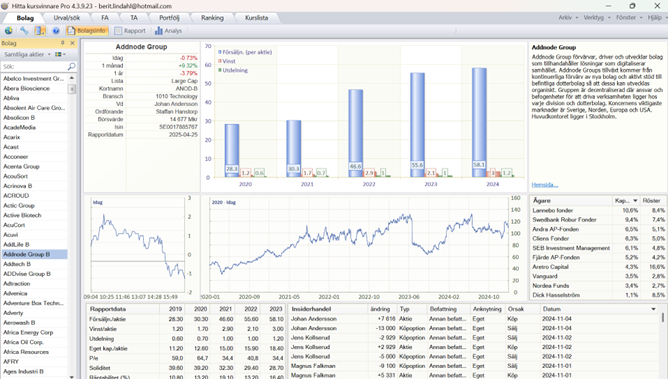Click company list scrollbar down arrow

(72, 376)
